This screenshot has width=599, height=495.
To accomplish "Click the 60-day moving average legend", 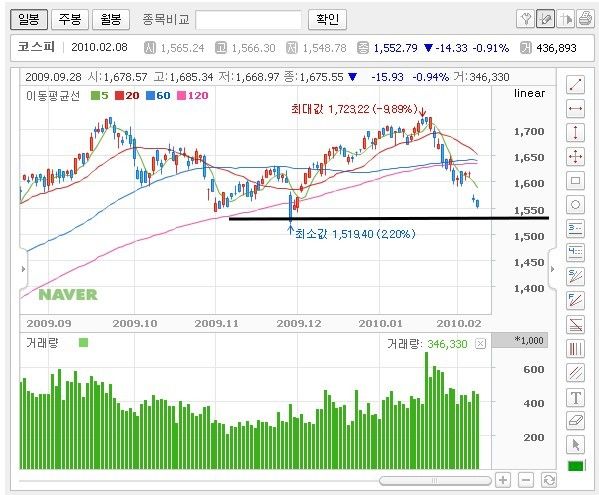I will (x=158, y=95).
